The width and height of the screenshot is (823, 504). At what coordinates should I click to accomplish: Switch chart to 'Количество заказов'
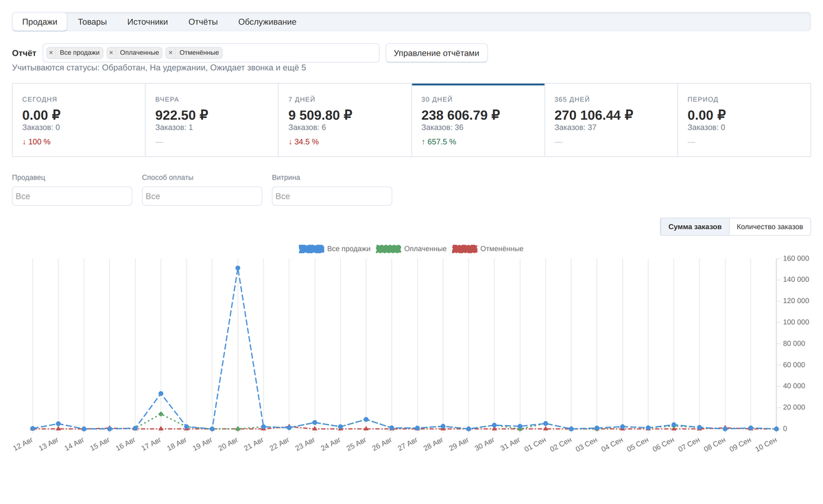click(770, 227)
